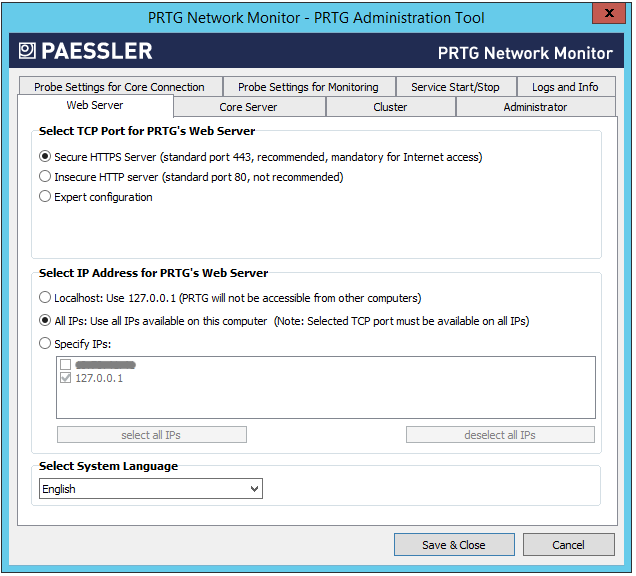
Task: Select Insecure HTTP server radio option
Action: tap(45, 176)
